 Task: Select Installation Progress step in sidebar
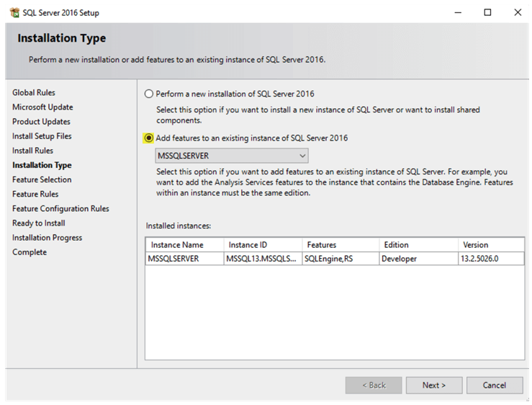[x=48, y=238]
